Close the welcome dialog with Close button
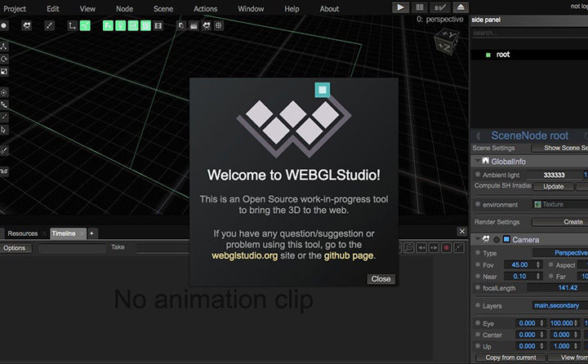Image resolution: width=588 pixels, height=364 pixels. click(x=381, y=279)
